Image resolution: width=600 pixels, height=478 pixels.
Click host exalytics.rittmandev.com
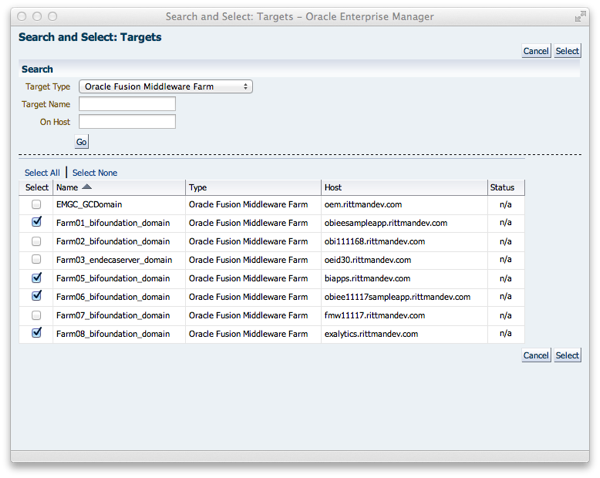(371, 334)
